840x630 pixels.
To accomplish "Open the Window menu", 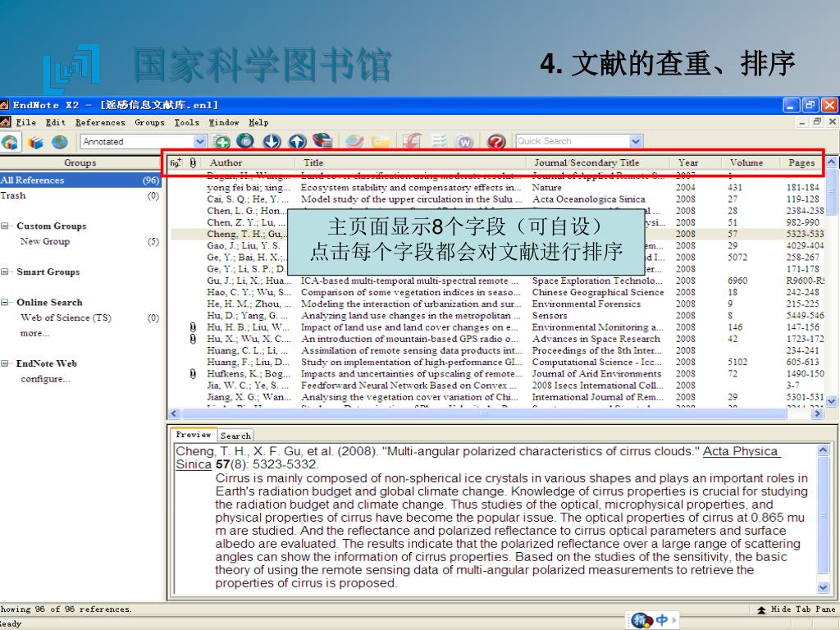I will point(223,123).
